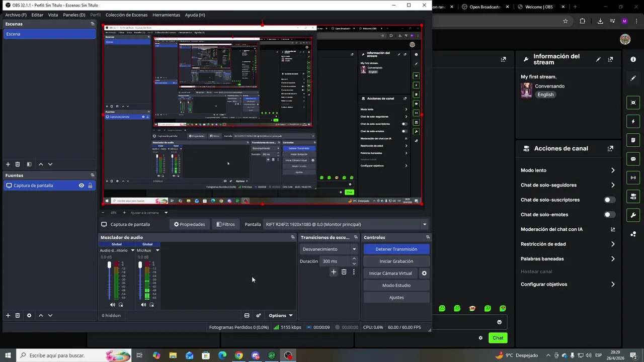The height and width of the screenshot is (362, 644).
Task: Open advanced audio properties gears icon
Action: pyautogui.click(x=259, y=316)
